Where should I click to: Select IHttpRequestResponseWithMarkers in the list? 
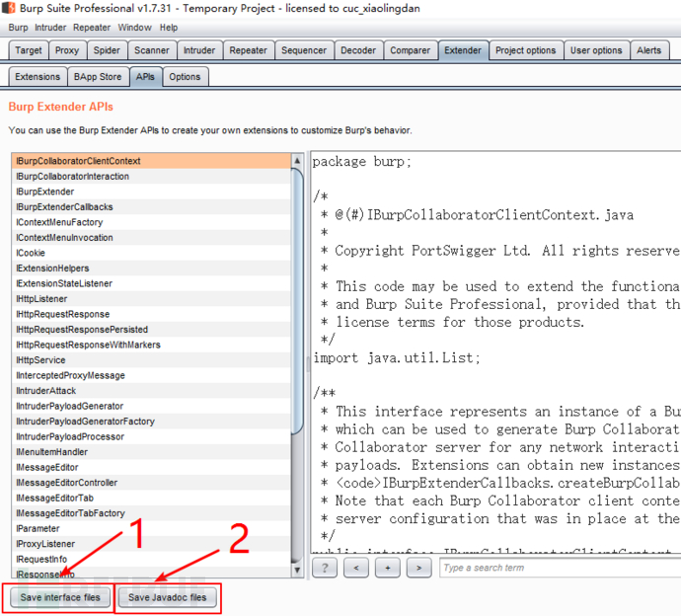point(151,345)
